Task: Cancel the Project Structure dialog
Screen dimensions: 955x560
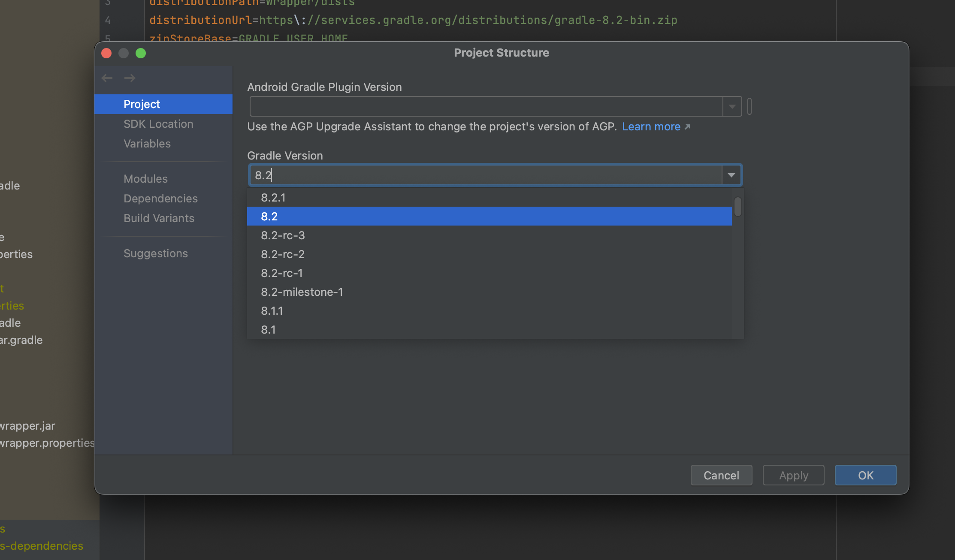Action: coord(721,475)
